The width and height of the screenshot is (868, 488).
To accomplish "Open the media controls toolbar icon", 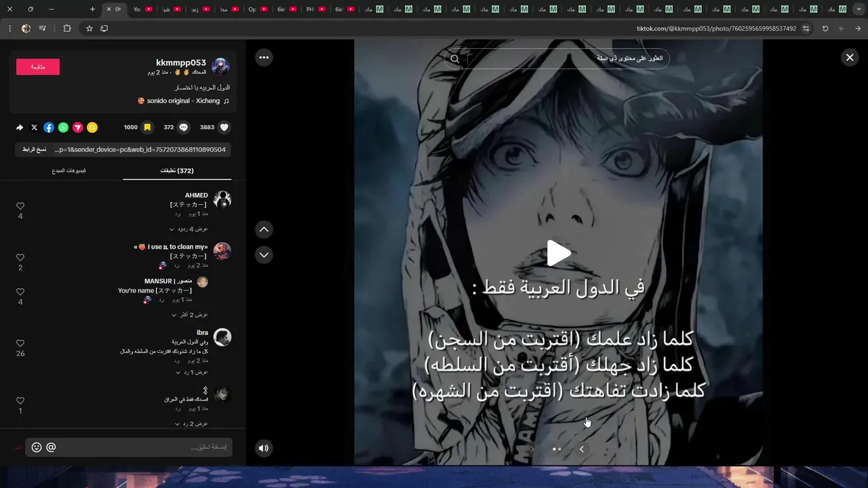I will (x=43, y=28).
